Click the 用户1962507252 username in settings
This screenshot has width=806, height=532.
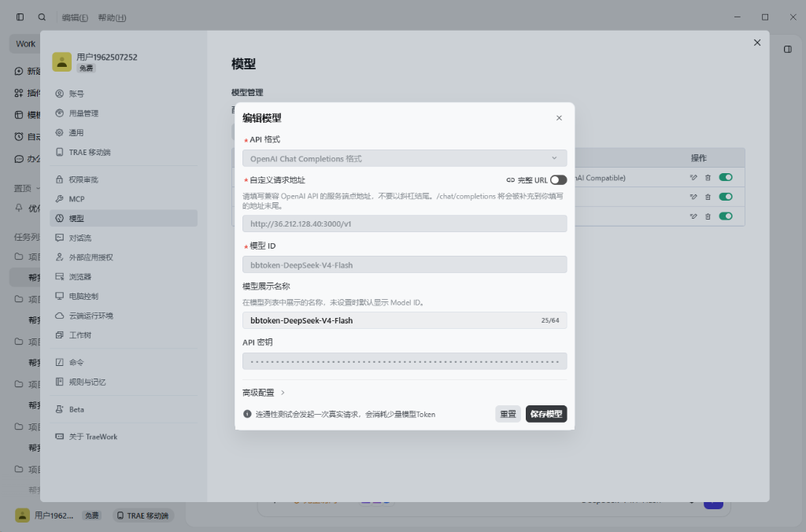[x=107, y=57]
